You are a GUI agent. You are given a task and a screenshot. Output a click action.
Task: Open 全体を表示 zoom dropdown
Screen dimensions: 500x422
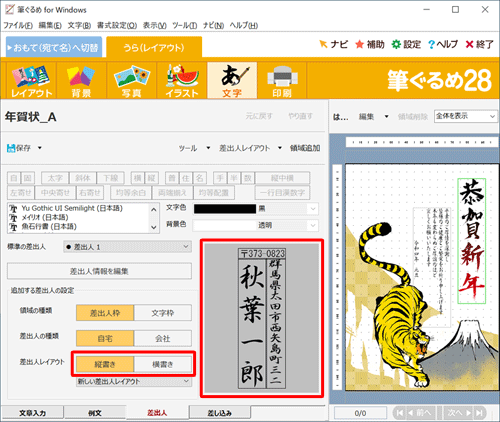click(465, 116)
